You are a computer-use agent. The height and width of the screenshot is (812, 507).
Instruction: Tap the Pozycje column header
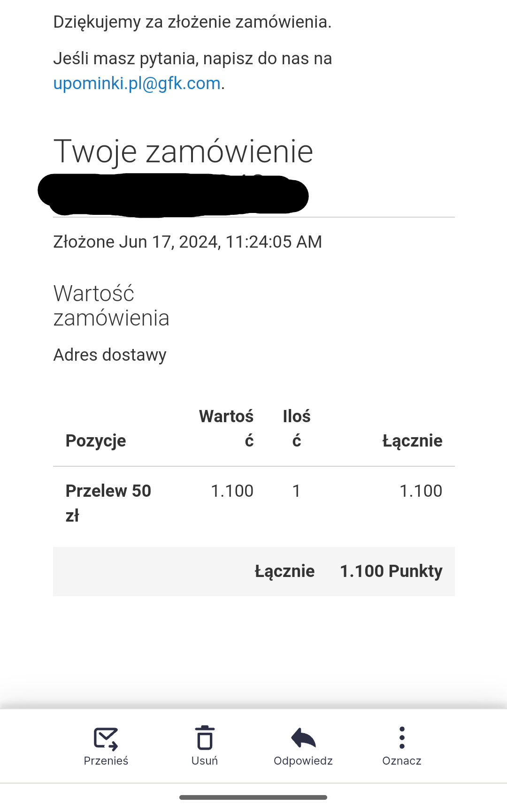click(x=96, y=441)
